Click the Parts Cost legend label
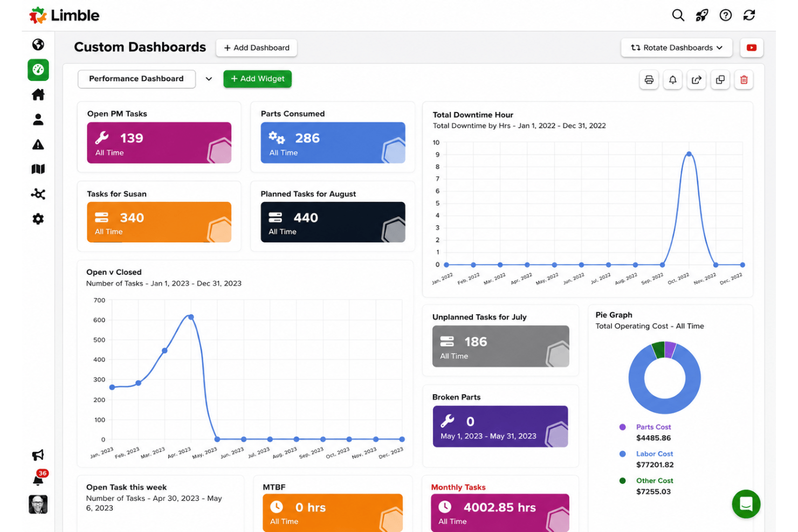Screen dimensions: 798x532 (653, 427)
